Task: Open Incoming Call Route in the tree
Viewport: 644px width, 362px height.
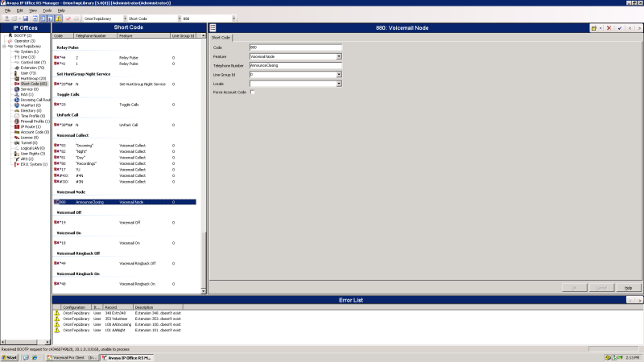Action: point(35,100)
